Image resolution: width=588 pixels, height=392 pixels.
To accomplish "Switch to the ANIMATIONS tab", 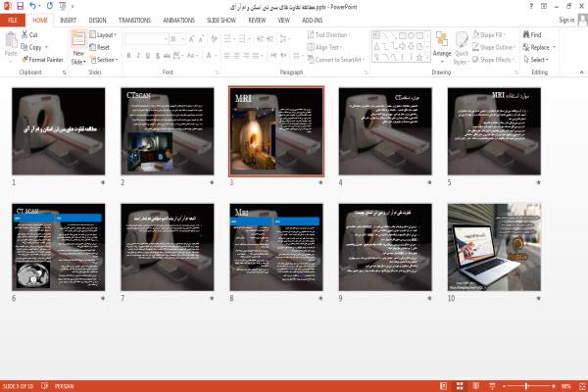I will click(179, 21).
